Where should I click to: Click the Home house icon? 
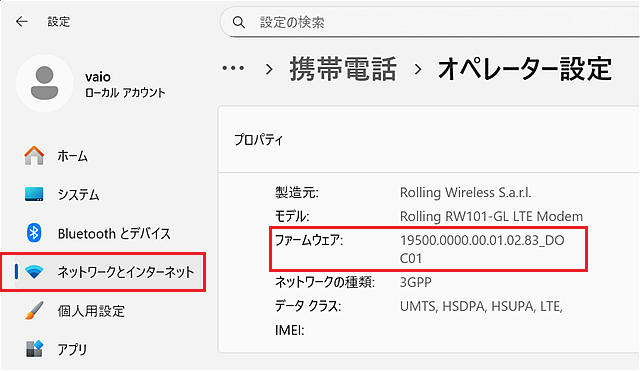coord(34,156)
